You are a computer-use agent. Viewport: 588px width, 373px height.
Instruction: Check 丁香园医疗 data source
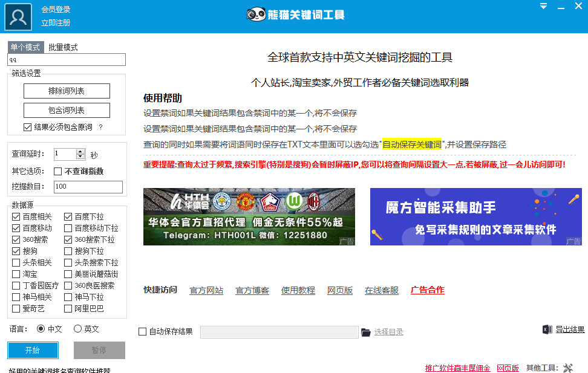coord(16,286)
